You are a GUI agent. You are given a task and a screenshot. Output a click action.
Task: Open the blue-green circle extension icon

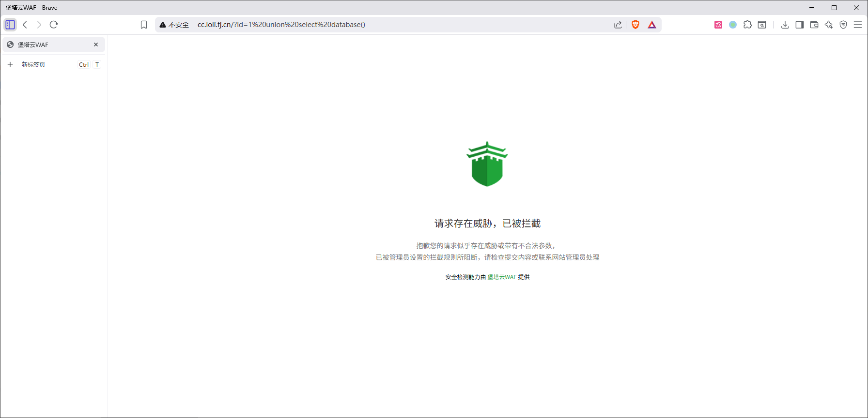pyautogui.click(x=733, y=25)
